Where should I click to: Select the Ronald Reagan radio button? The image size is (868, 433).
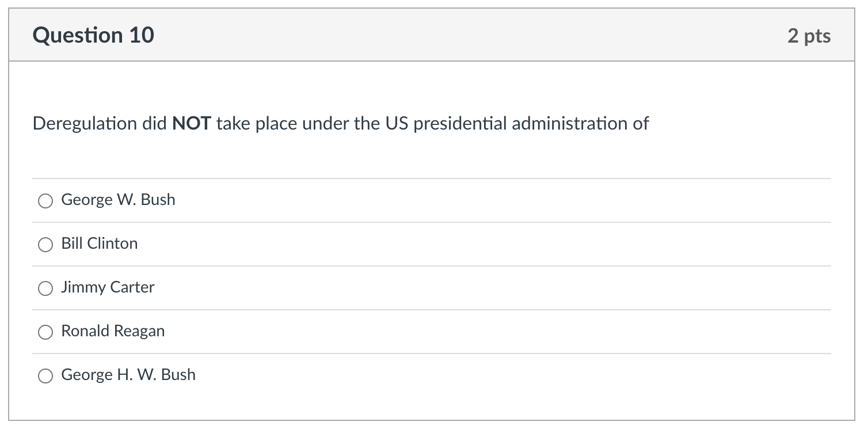click(x=45, y=332)
